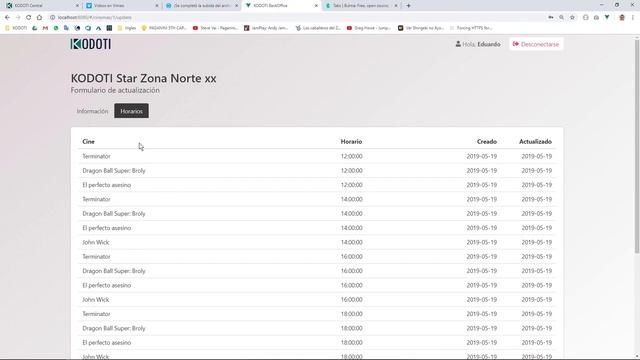
Task: Reload the current page
Action: (29, 18)
